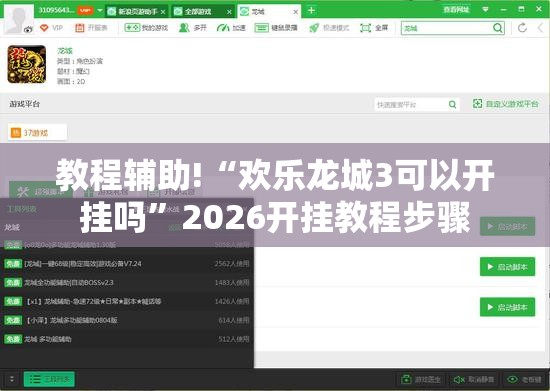This screenshot has width=550, height=391.
Task: Select the 龙城 多功能辅助 script row
Action: [127, 339]
